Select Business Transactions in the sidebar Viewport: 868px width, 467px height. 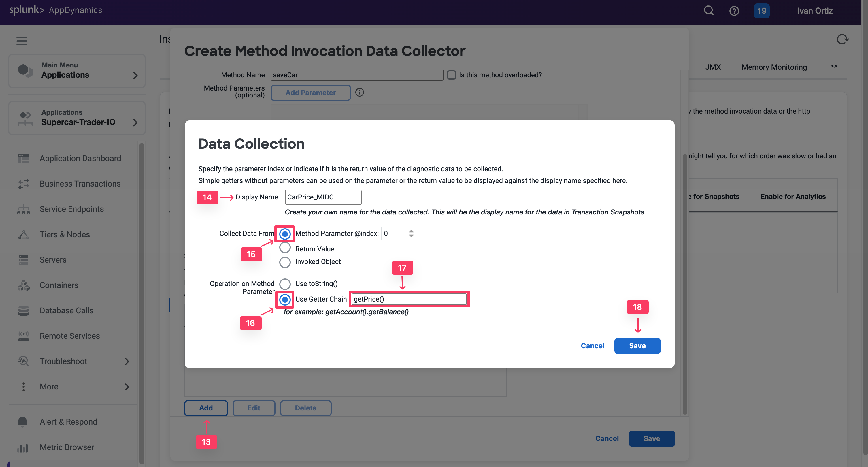[80, 183]
